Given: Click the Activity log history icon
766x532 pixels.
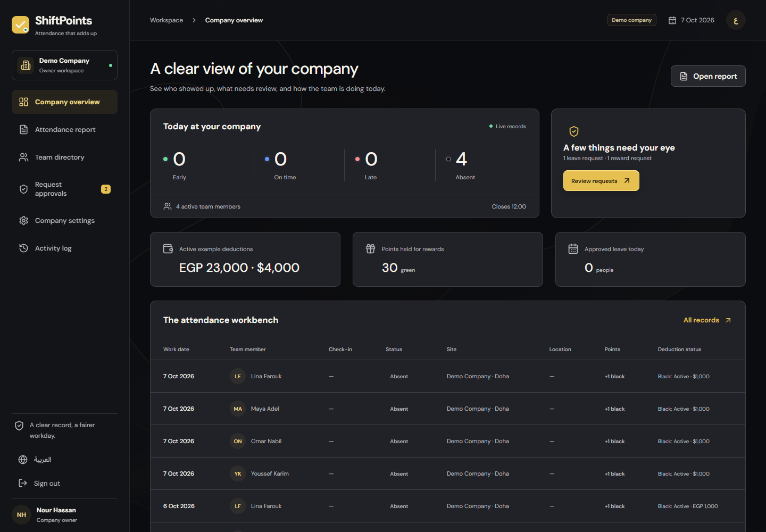Looking at the screenshot, I should pos(23,248).
